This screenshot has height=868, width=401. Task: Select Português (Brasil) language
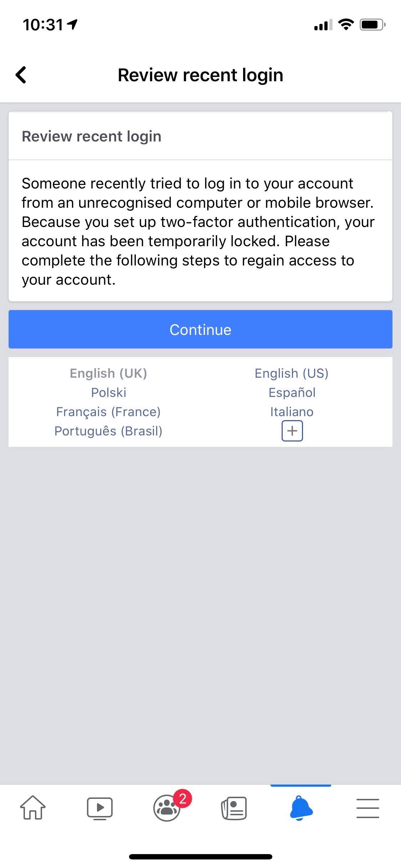[x=108, y=431]
